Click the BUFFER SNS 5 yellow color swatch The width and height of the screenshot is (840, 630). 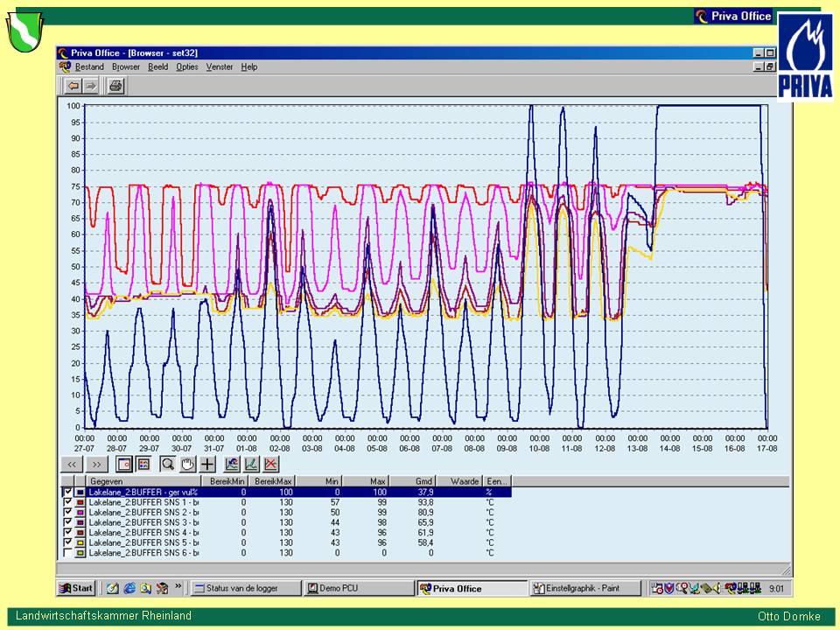point(80,542)
